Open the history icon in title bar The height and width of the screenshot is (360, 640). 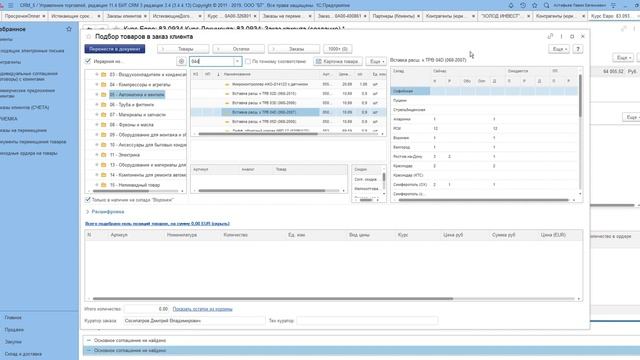coord(523,5)
